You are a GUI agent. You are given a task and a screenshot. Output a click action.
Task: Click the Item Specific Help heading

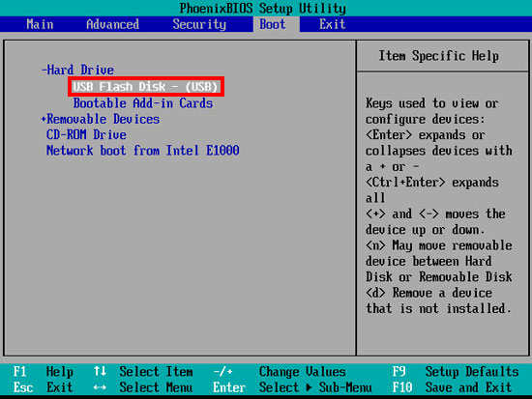point(439,56)
